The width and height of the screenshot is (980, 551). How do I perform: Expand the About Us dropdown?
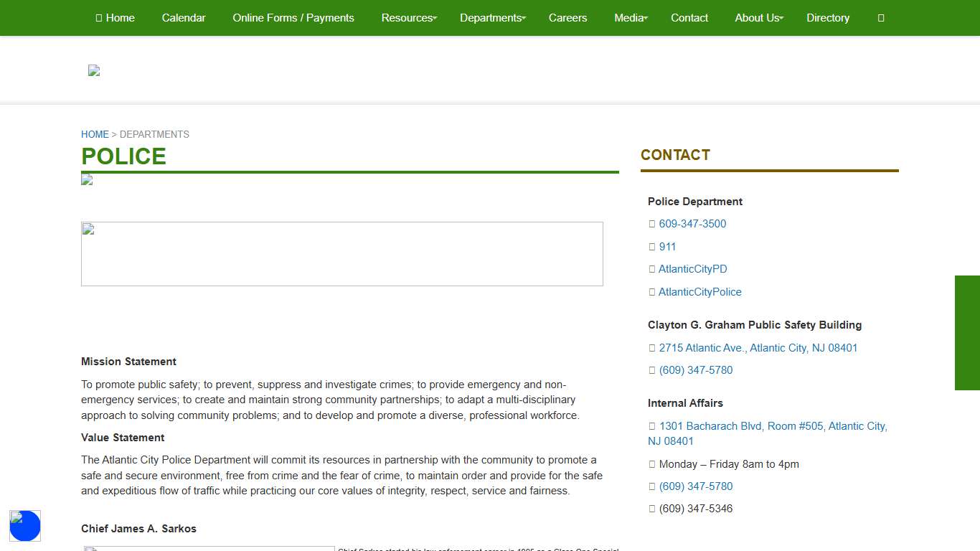point(758,18)
